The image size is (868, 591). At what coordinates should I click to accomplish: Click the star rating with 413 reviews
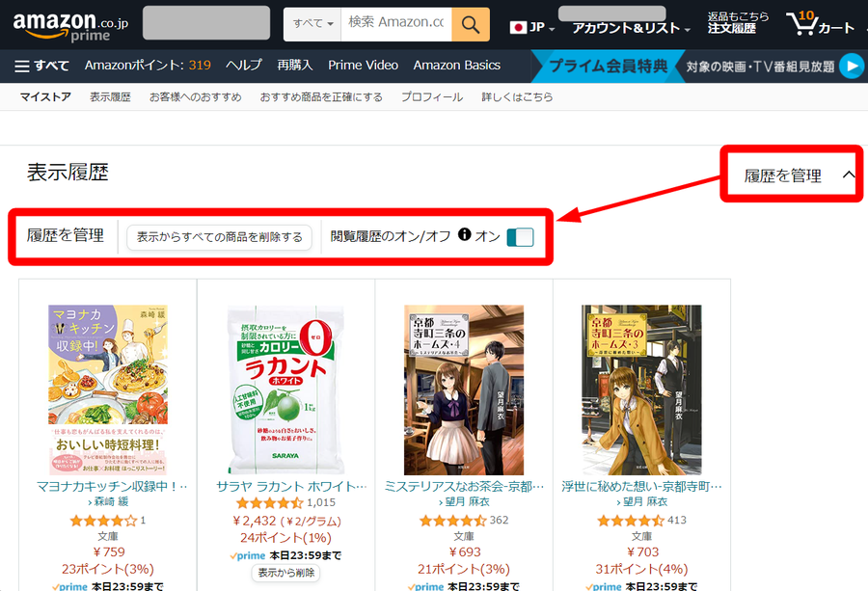pos(631,521)
